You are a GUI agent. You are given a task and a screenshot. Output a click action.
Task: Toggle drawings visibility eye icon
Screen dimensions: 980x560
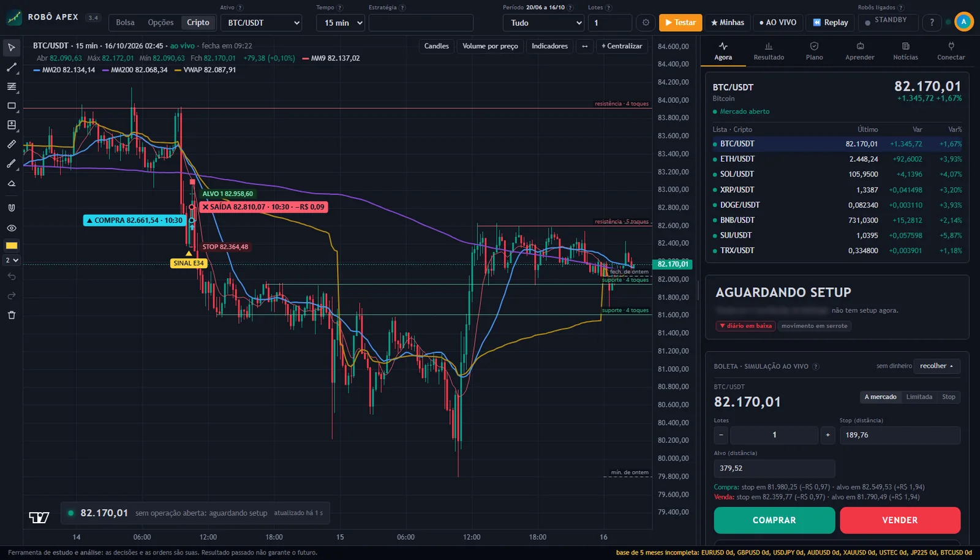click(11, 228)
